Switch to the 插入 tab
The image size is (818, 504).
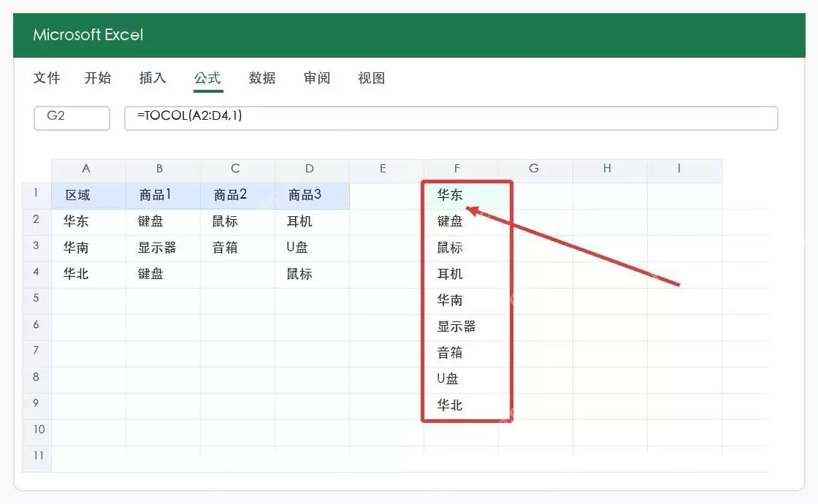[153, 78]
